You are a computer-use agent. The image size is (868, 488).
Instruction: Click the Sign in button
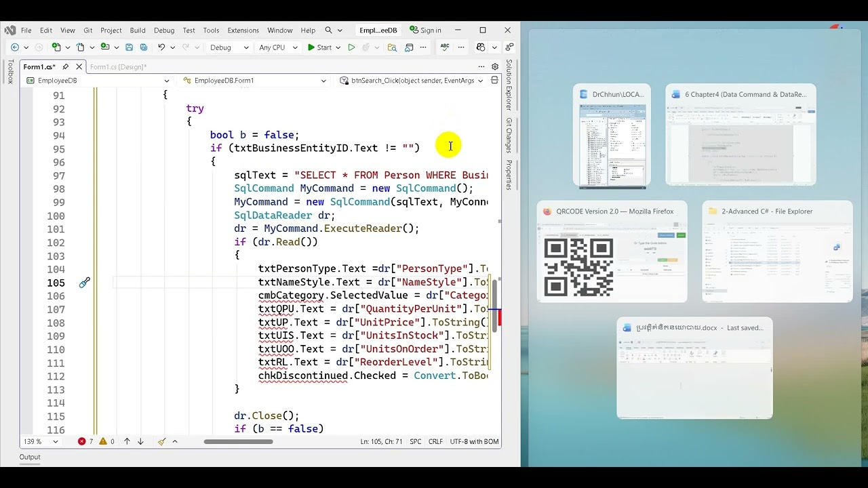(x=425, y=30)
